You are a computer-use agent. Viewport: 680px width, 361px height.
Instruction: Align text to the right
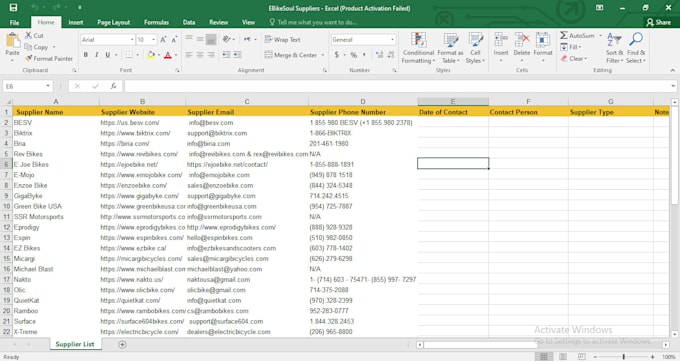211,55
